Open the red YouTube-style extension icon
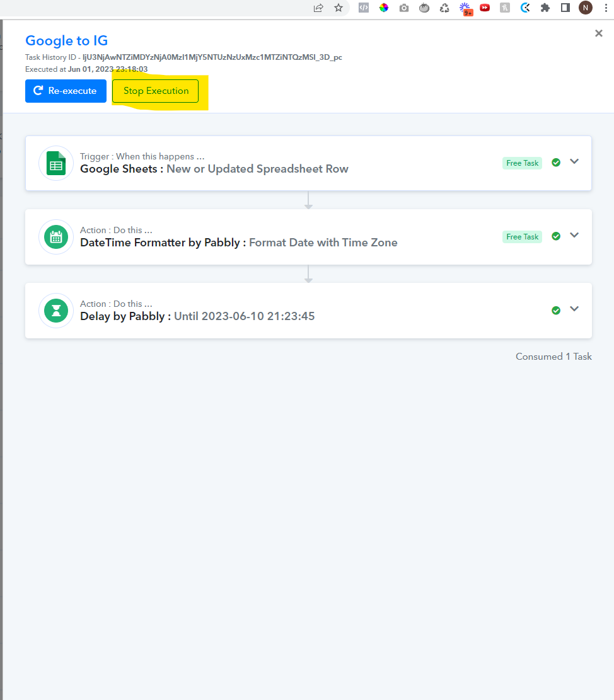614x700 pixels. click(x=485, y=8)
